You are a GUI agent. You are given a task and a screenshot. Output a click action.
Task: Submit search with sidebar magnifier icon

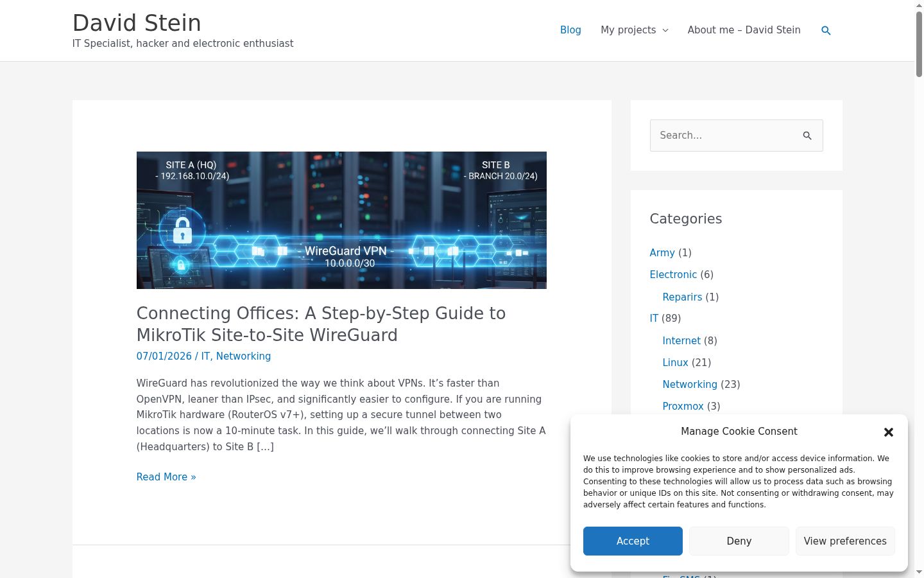coord(807,136)
